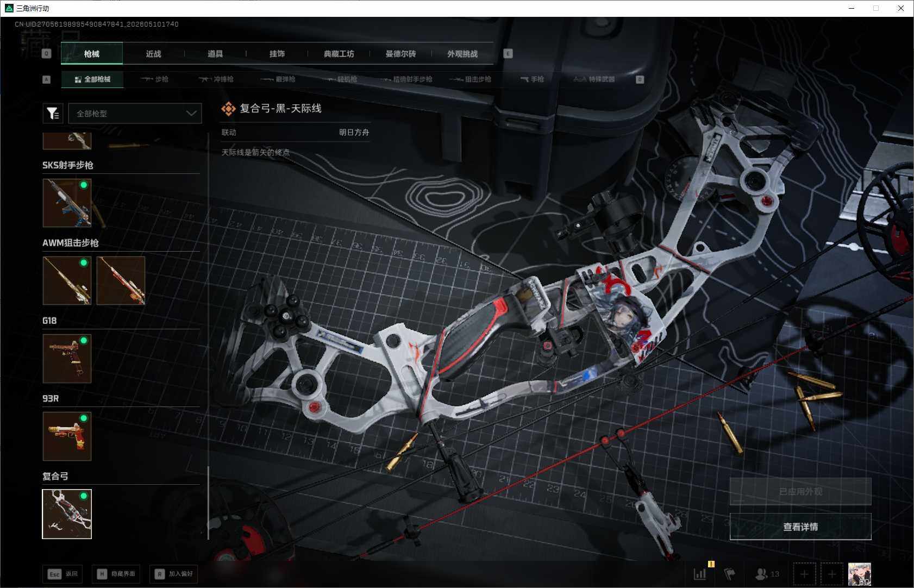Click the orange rarity icon beside the skin title

(x=228, y=109)
